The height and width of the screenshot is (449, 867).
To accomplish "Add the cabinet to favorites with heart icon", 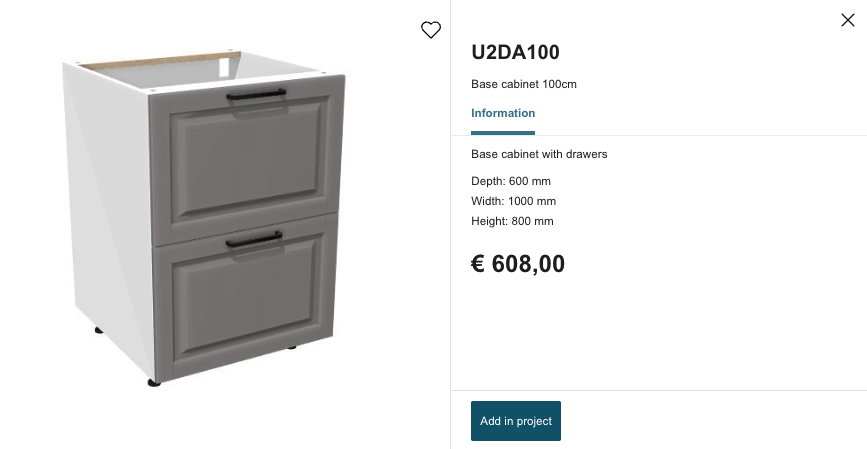I will point(431,29).
